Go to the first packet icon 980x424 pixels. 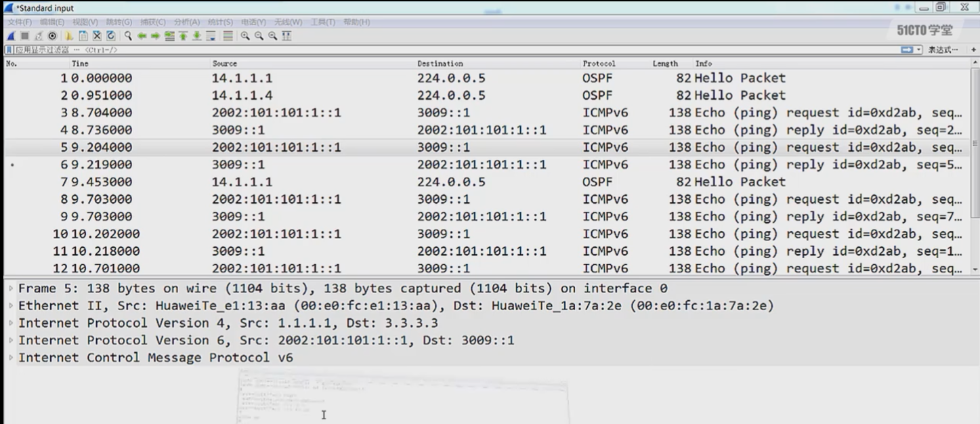tap(182, 36)
